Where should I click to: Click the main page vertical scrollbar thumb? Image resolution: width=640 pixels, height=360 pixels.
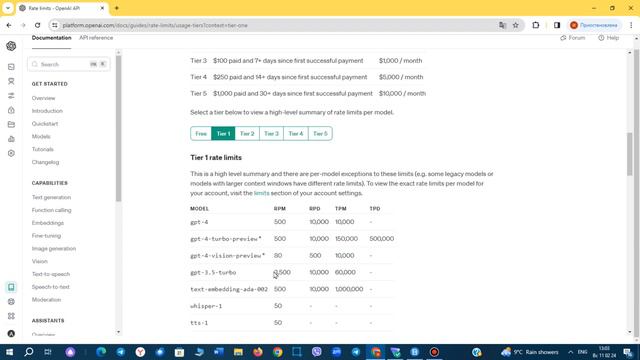coord(630,154)
